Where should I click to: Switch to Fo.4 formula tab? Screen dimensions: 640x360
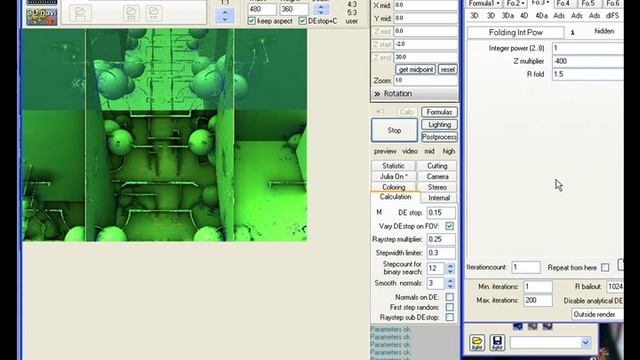point(563,3)
